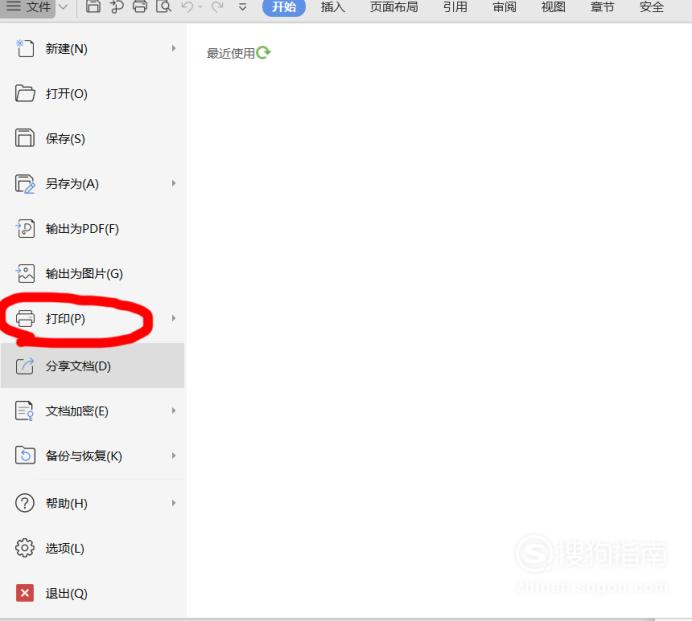The image size is (692, 621).
Task: Click the print icon in quick toolbar
Action: click(x=140, y=6)
